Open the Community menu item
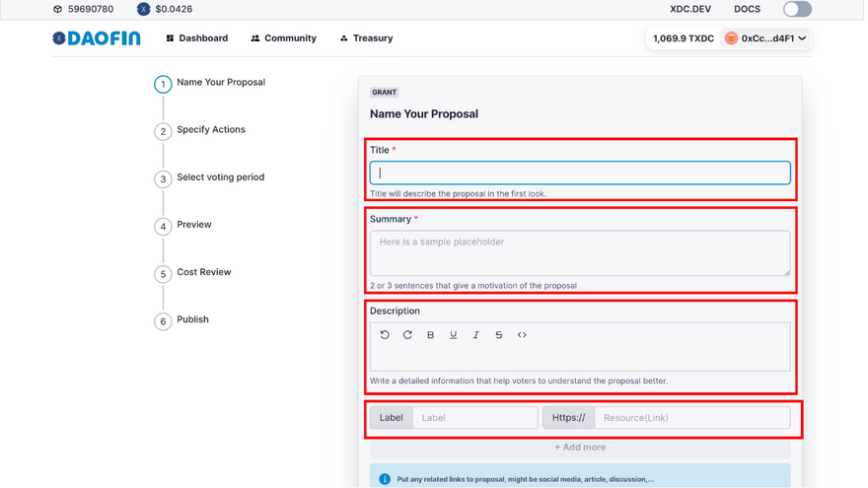 pos(284,38)
